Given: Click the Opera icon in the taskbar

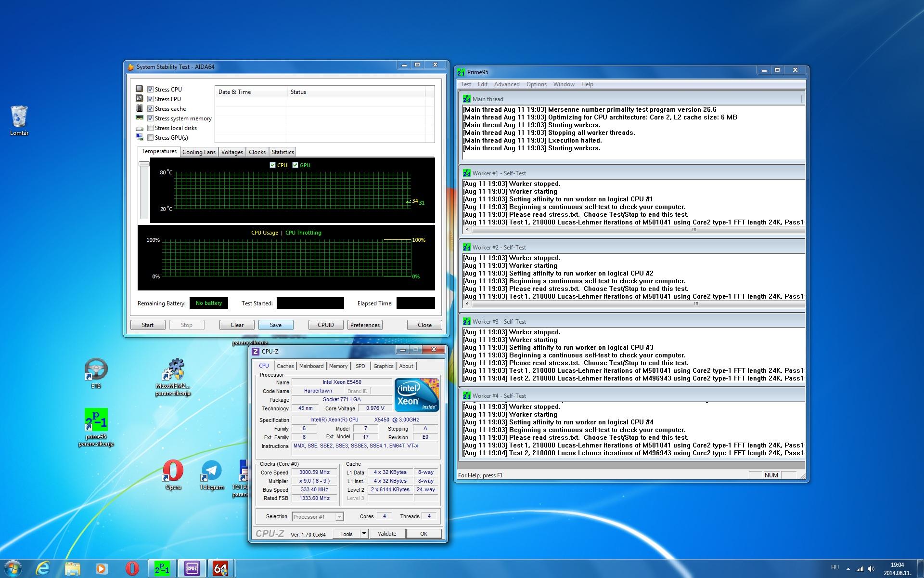Looking at the screenshot, I should 132,568.
